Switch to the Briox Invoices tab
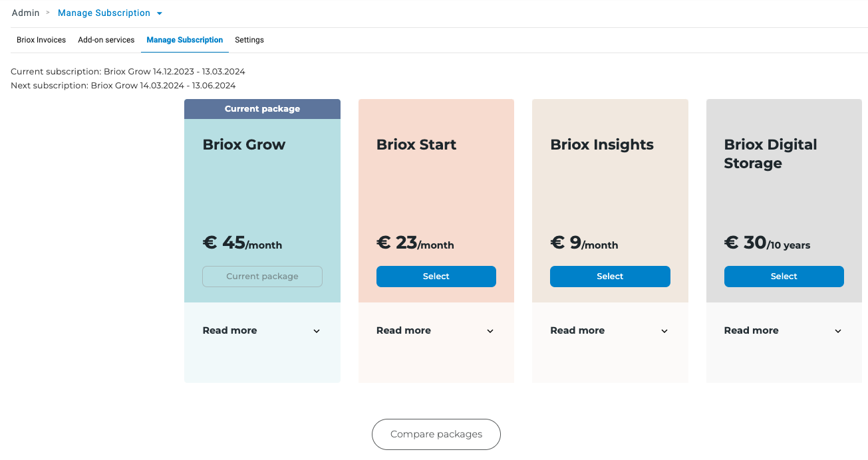 (x=41, y=40)
